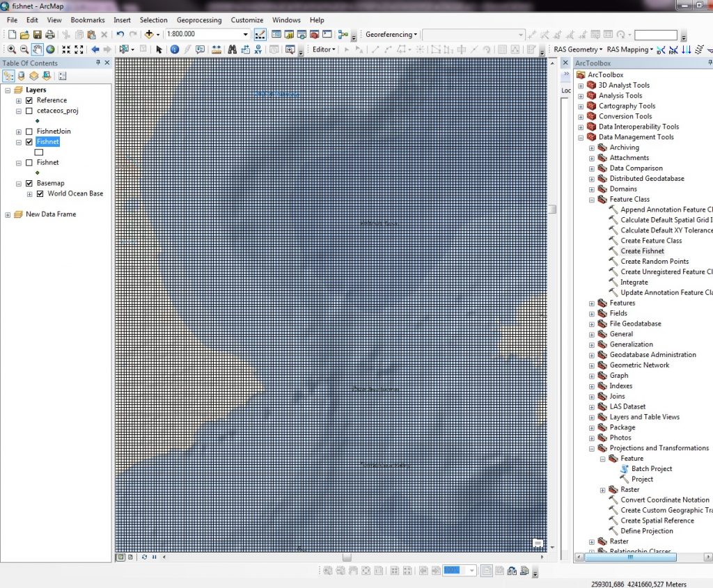Open the Selection menu
This screenshot has width=713, height=588.
[153, 20]
